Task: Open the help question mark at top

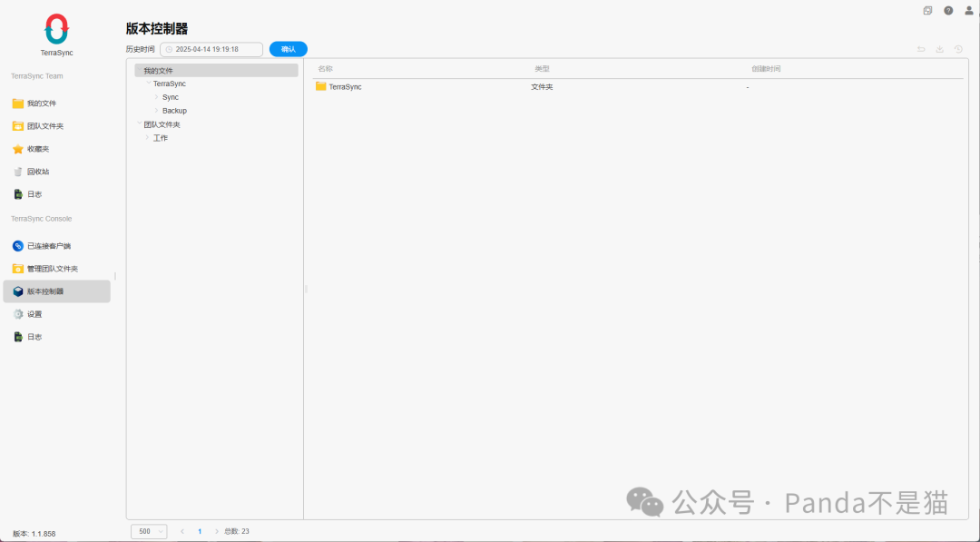Action: [x=947, y=10]
